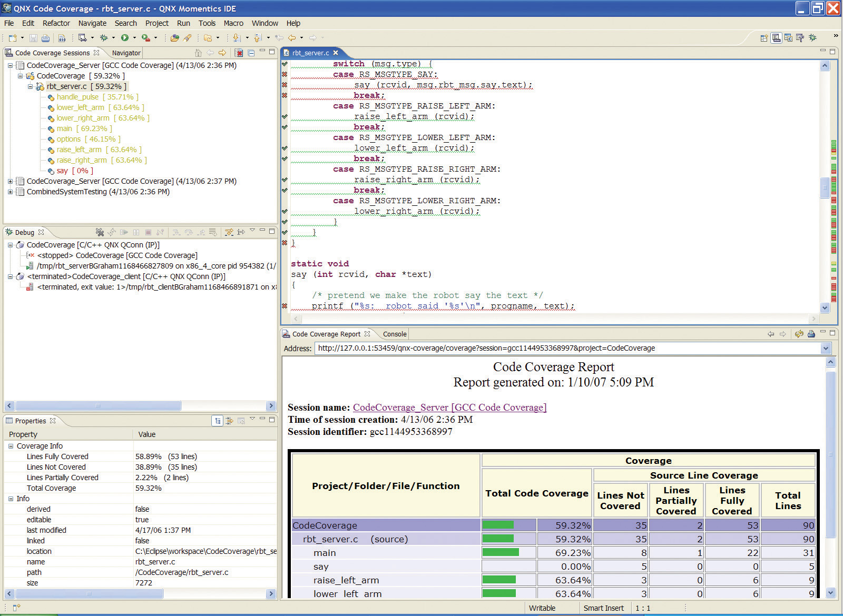Expand the CodeCoverage_Server 2:37 PM session
The image size is (843, 616).
(10, 181)
